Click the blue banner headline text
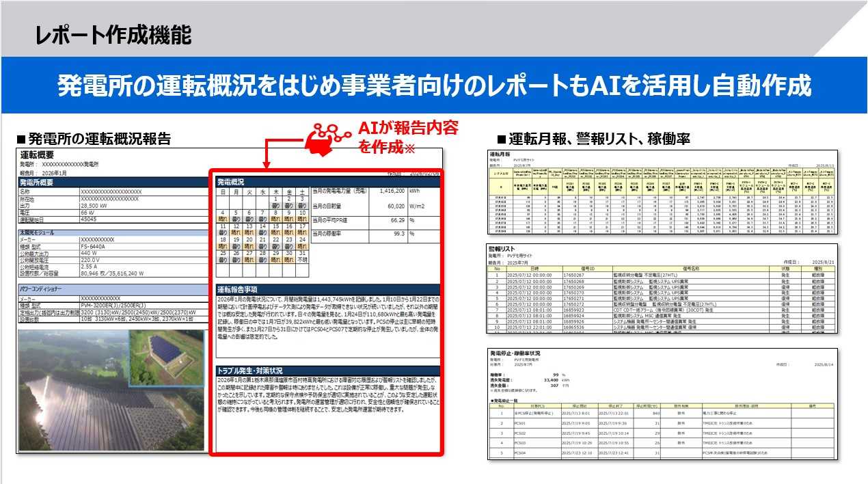The image size is (868, 484). pyautogui.click(x=433, y=86)
